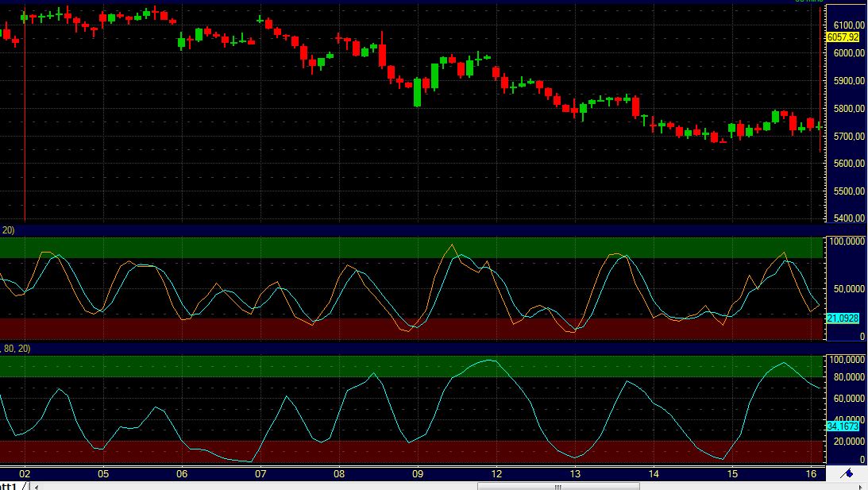Click the 50,0000 label on middle indicator scale

[849, 289]
